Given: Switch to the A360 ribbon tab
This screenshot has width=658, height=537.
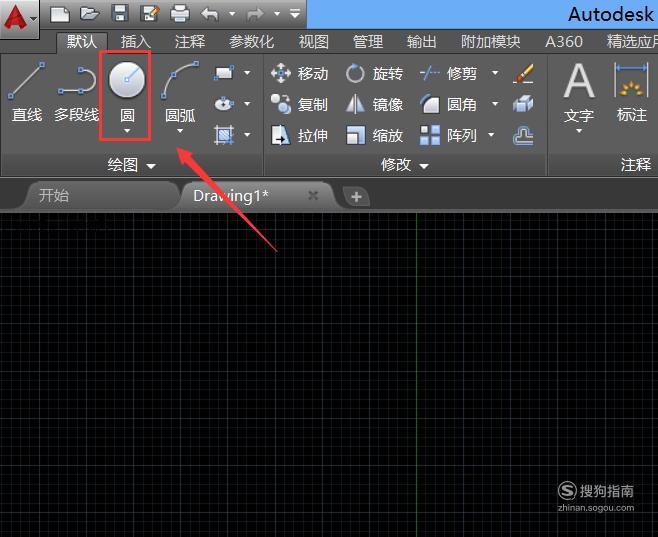Looking at the screenshot, I should pos(564,42).
